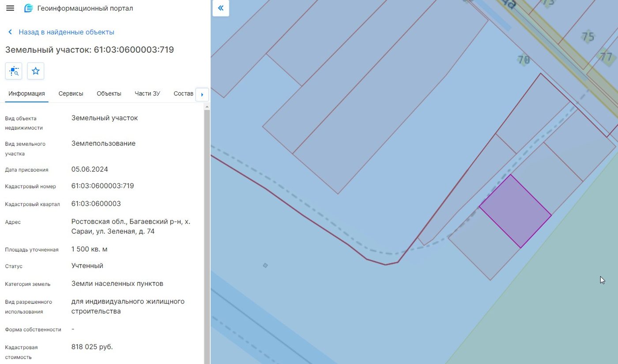This screenshot has width=618, height=364.
Task: Add parcel to favorites star icon
Action: point(36,71)
